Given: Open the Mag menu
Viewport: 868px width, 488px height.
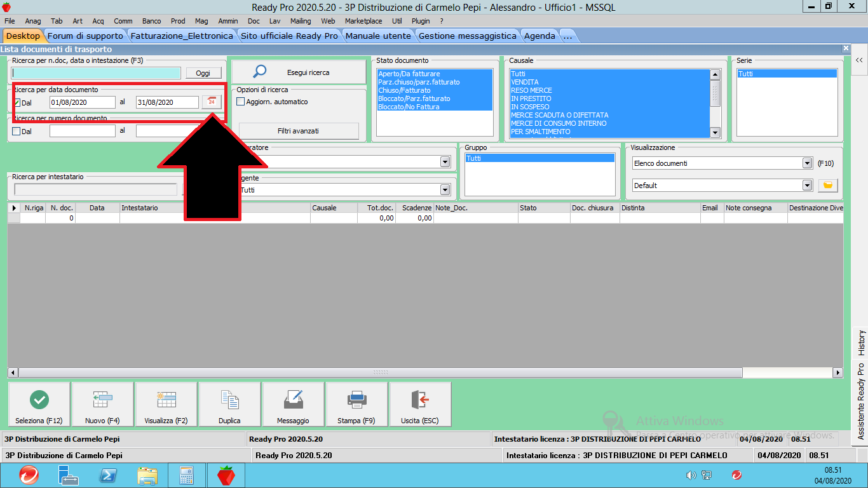Looking at the screenshot, I should [x=201, y=21].
